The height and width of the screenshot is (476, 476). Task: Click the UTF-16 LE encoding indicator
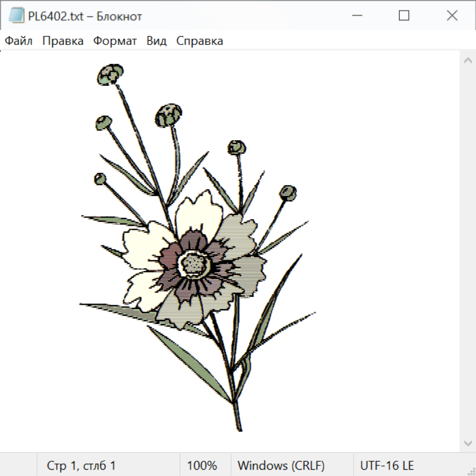tap(387, 465)
